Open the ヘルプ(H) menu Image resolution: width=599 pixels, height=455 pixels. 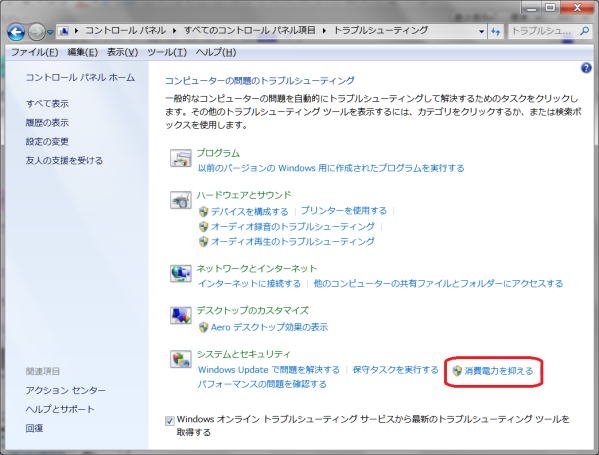pos(216,52)
